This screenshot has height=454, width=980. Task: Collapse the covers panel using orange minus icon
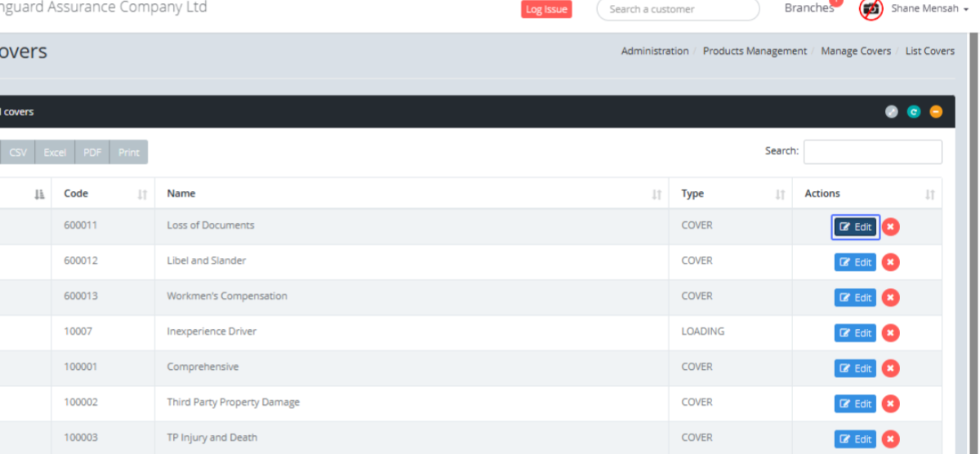coord(936,112)
